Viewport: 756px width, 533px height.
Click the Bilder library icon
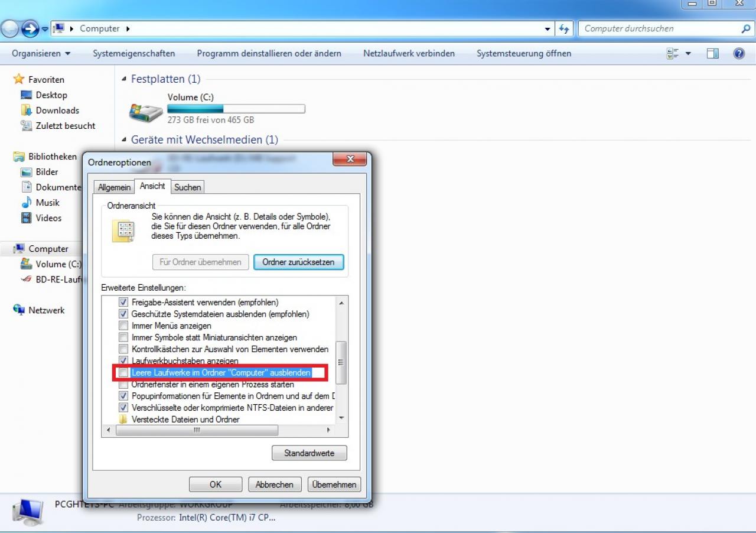[26, 172]
